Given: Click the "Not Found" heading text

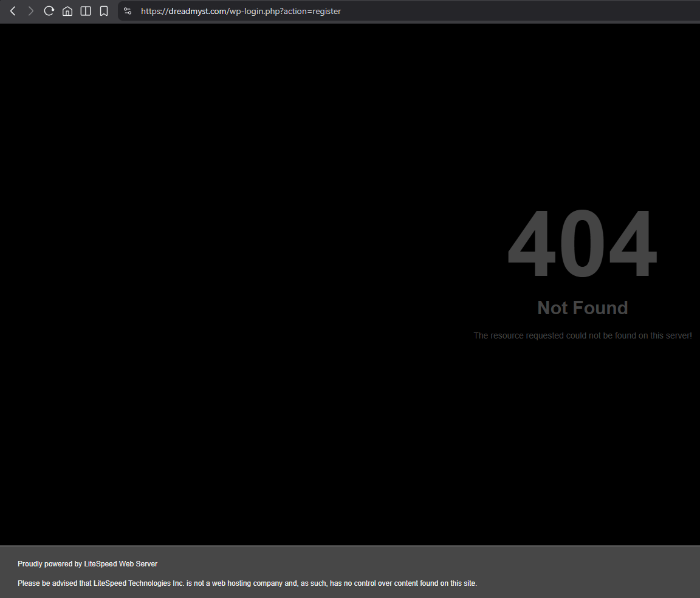Looking at the screenshot, I should [583, 308].
